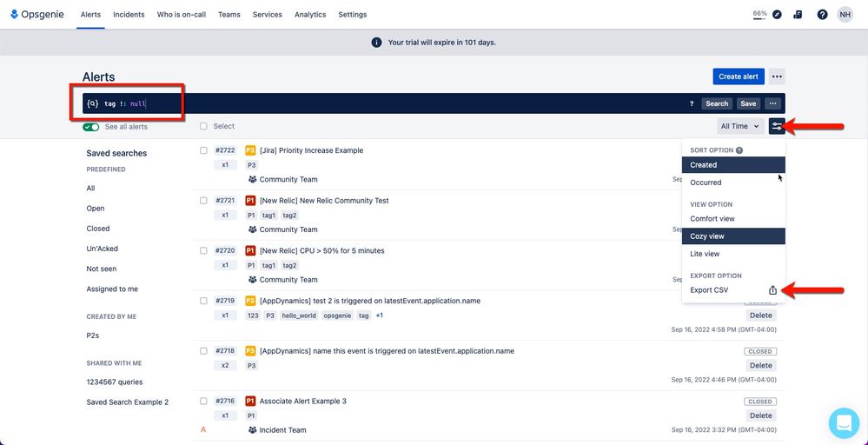This screenshot has height=445, width=868.
Task: Open the NH user avatar menu
Action: point(845,15)
